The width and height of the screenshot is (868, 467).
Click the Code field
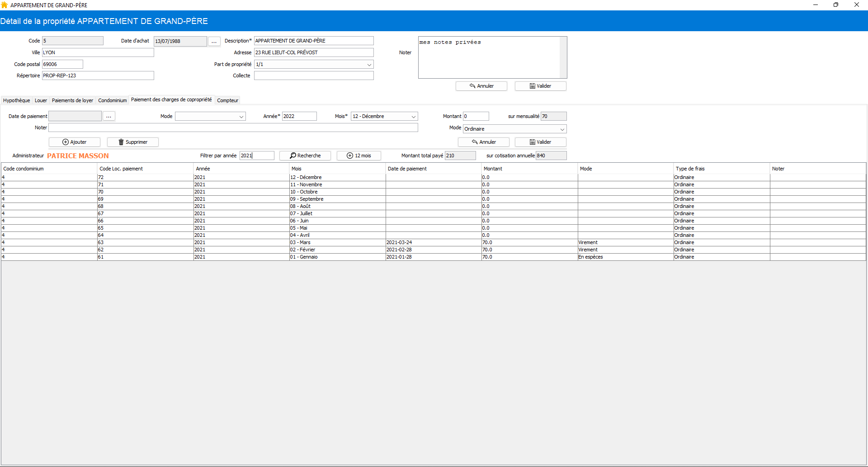73,41
